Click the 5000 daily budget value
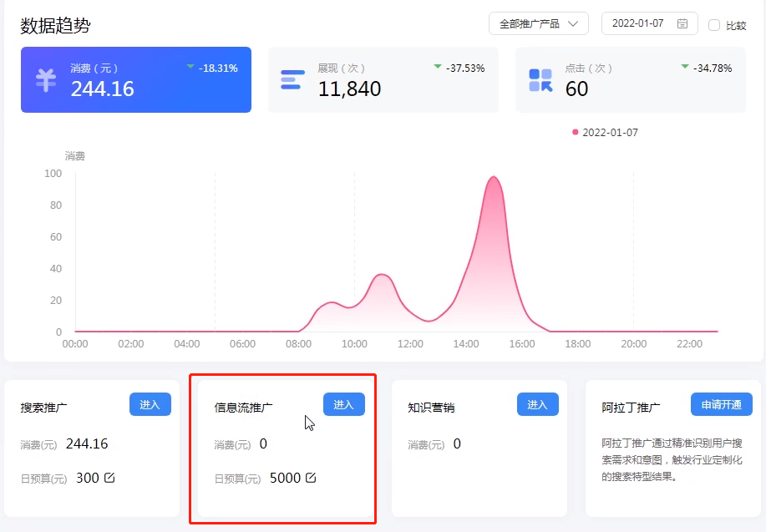This screenshot has width=766, height=532. pos(286,478)
